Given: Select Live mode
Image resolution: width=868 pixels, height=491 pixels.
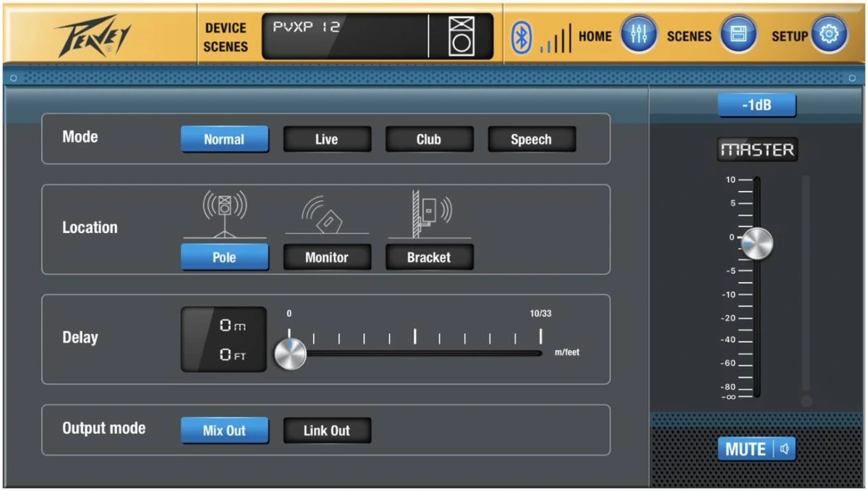Looking at the screenshot, I should coord(327,140).
